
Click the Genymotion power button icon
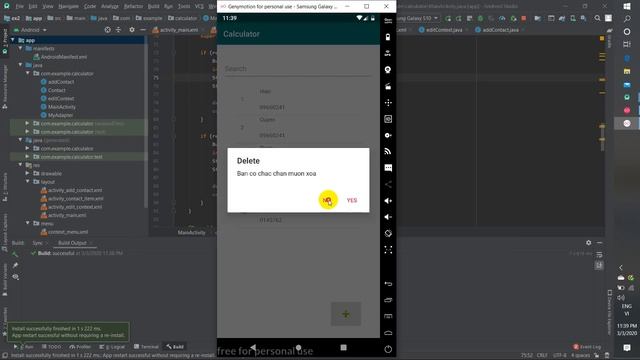(x=388, y=349)
